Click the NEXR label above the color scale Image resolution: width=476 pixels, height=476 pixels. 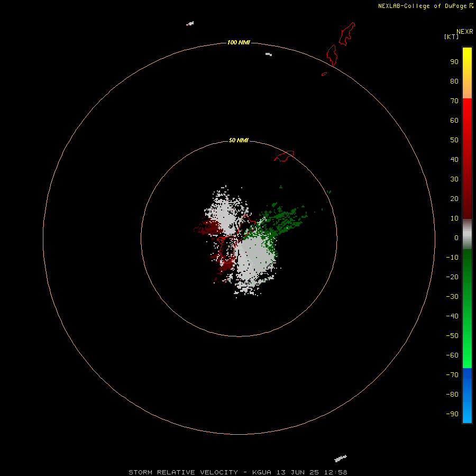click(464, 32)
